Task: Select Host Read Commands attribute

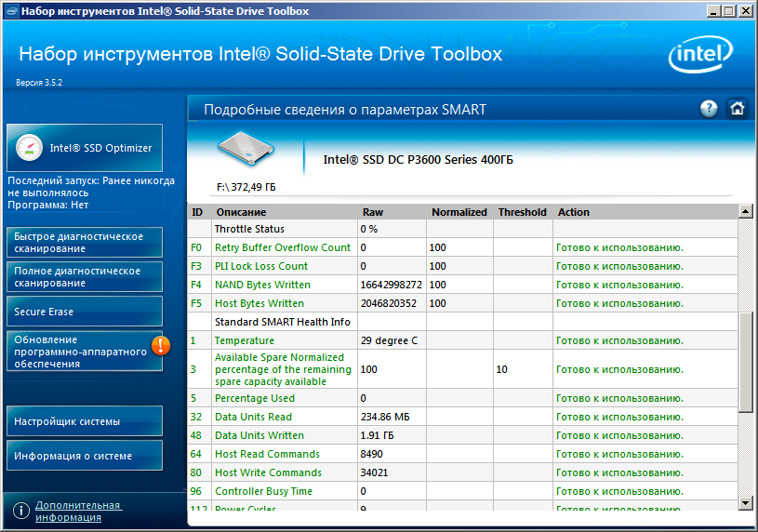Action: (267, 454)
